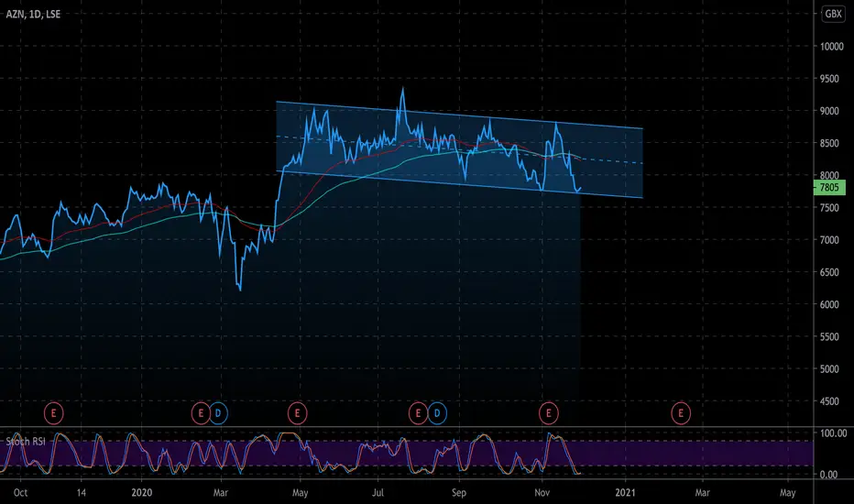The image size is (854, 504).
Task: Click the 100.00 Stoch RSI scale value
Action: 834,433
